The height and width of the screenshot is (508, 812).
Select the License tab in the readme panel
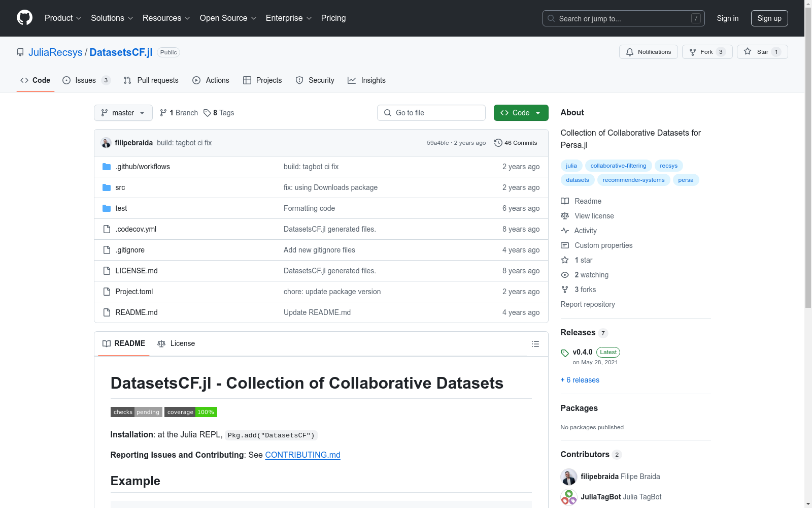point(176,343)
